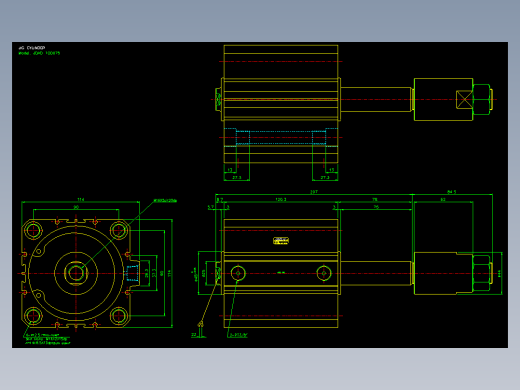Select the vertical '60' dimension beside end view

pyautogui.click(x=162, y=273)
